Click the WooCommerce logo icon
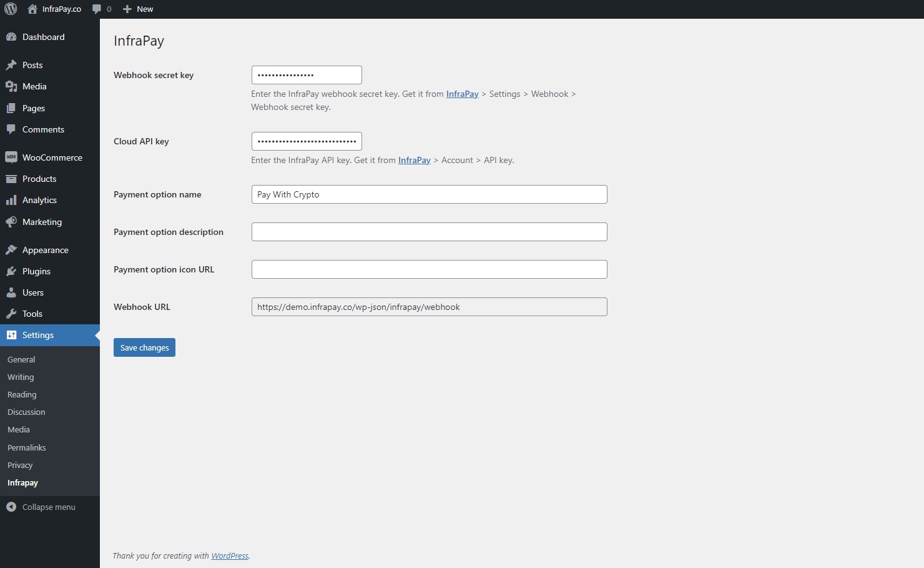This screenshot has width=924, height=568. pos(11,157)
